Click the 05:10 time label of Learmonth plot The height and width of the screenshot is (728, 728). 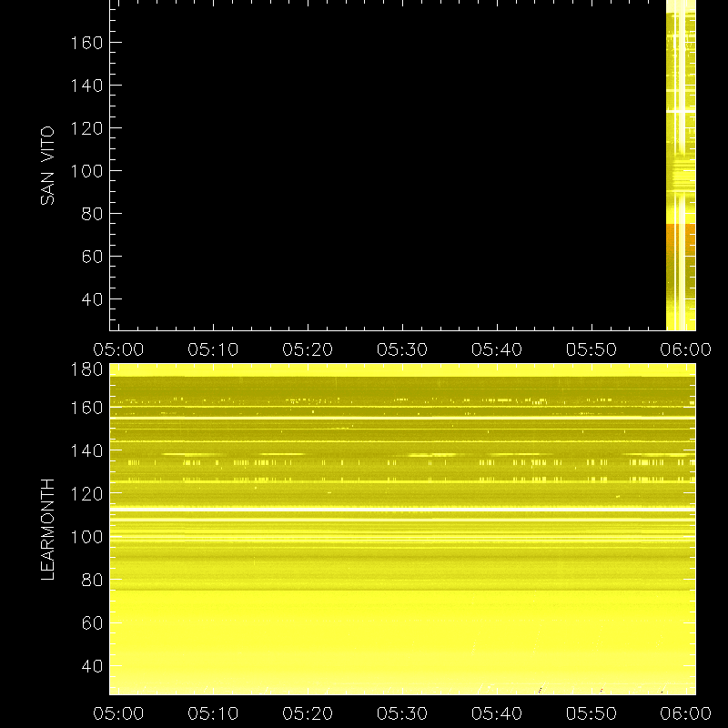click(x=213, y=713)
